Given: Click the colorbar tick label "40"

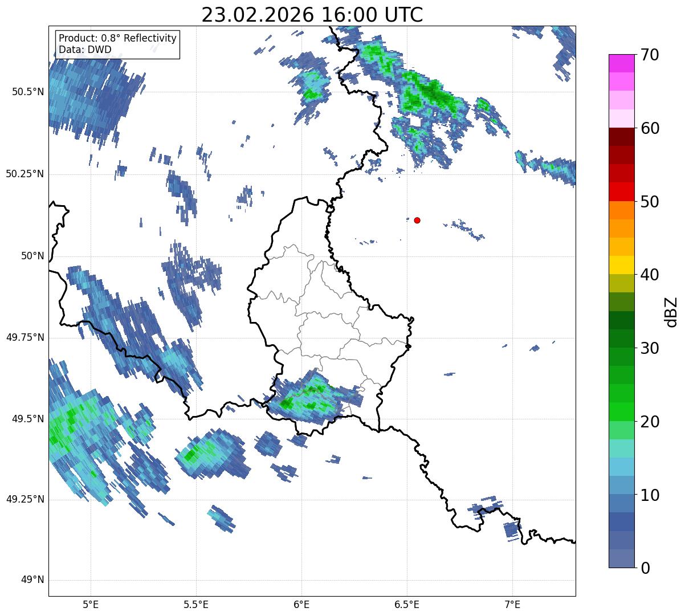Looking at the screenshot, I should click(x=649, y=275).
